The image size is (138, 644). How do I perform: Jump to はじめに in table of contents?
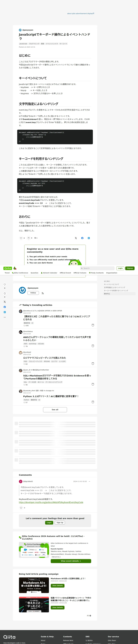[107, 281]
